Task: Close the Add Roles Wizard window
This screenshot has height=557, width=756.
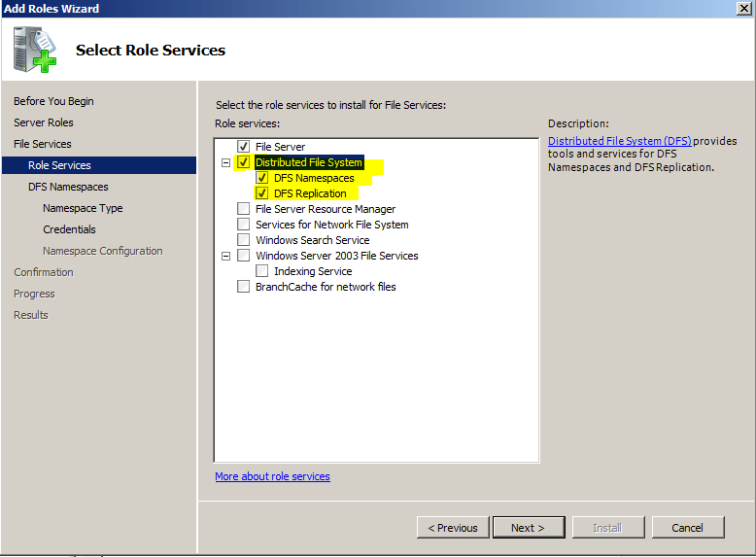Action: (x=744, y=8)
